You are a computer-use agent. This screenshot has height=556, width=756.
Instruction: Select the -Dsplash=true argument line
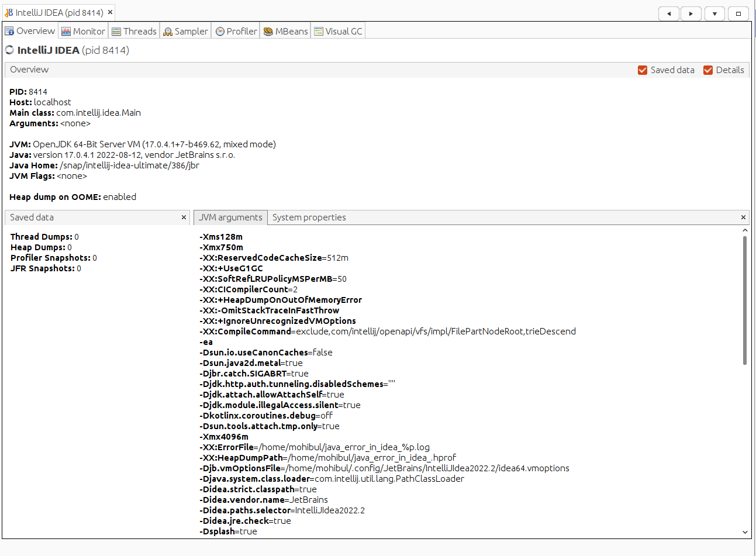[x=228, y=531]
